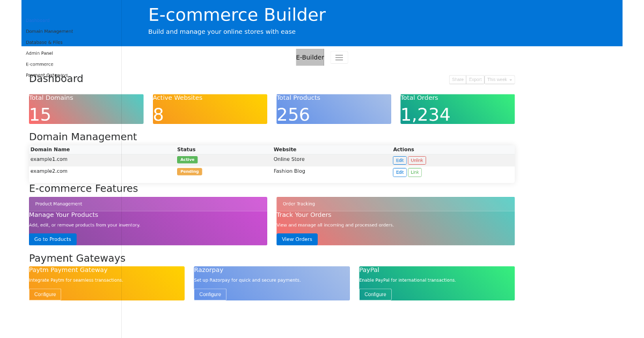The width and height of the screenshot is (644, 338).
Task: Link the example2.com domain
Action: point(414,172)
